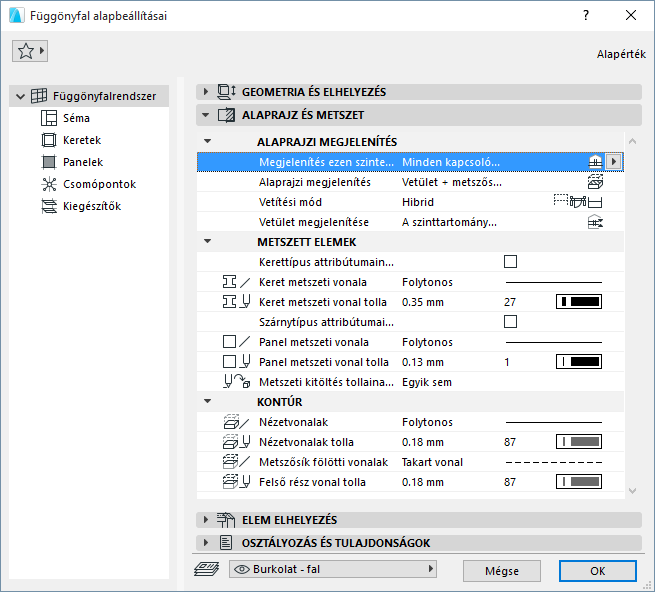The height and width of the screenshot is (592, 655).
Task: Collapse the KONTÚR group
Action: 207,401
